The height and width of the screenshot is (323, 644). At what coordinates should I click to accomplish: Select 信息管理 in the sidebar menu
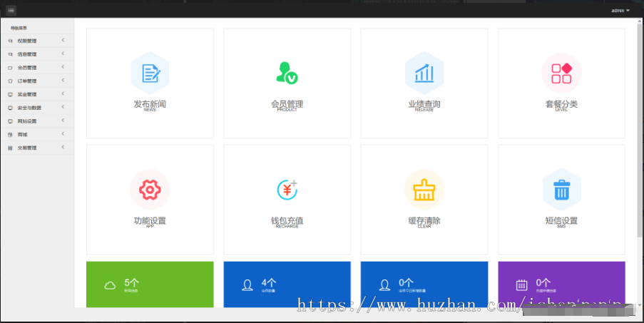point(27,54)
